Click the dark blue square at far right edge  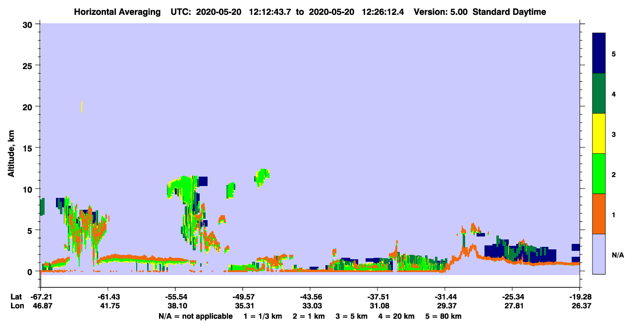[x=576, y=247]
